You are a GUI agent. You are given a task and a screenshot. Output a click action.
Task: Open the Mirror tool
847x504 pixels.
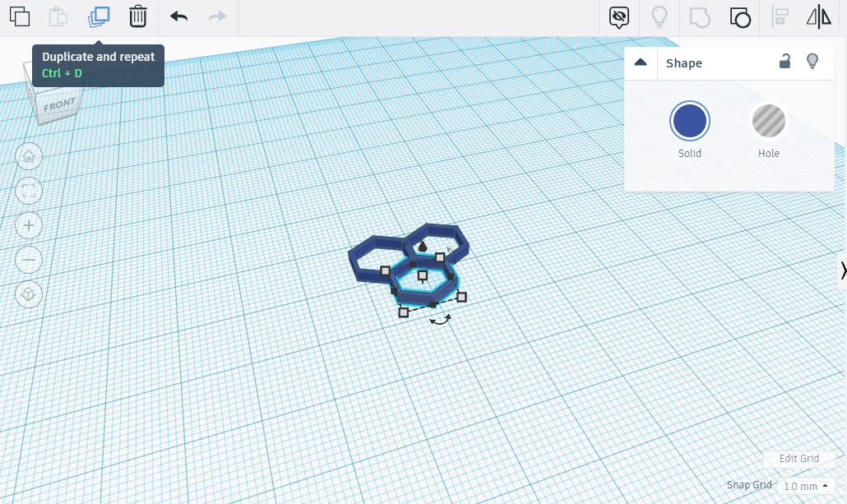(x=819, y=17)
